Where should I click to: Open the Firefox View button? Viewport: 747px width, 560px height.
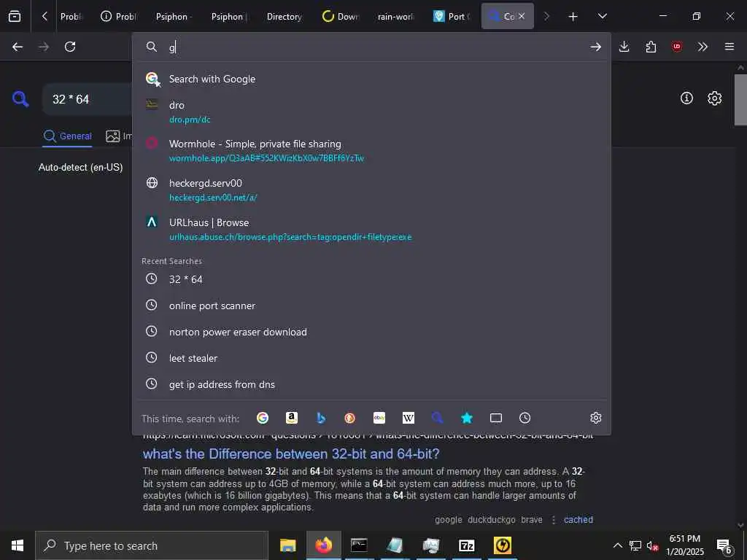[x=15, y=16]
